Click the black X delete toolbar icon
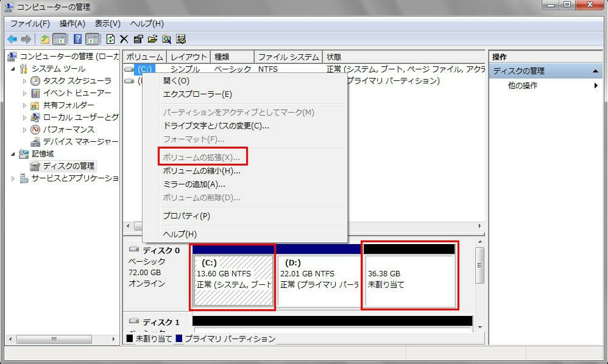Viewport: 608px width, 364px height. [x=124, y=39]
